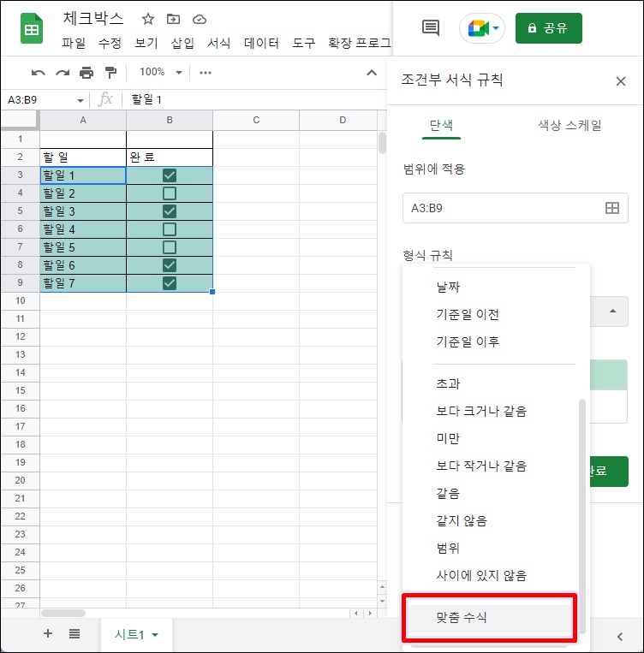Switch to the 색상 스케일 tab
Viewport: 644px width, 653px height.
click(569, 125)
